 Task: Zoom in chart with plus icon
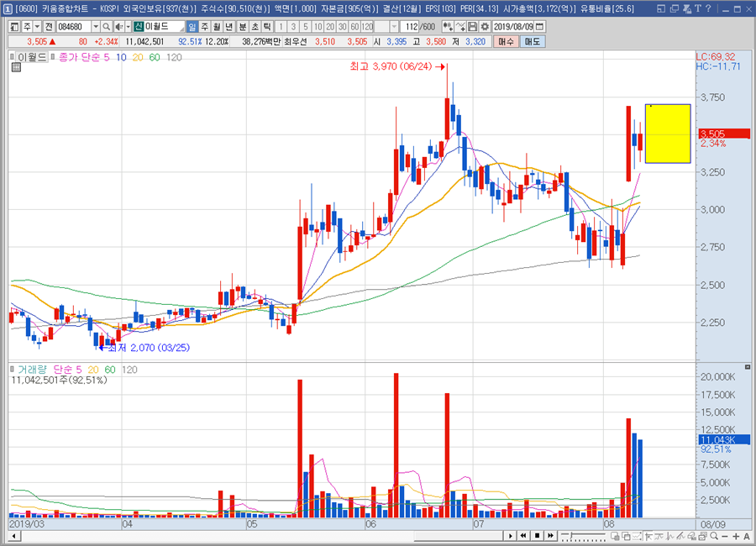coord(736,536)
